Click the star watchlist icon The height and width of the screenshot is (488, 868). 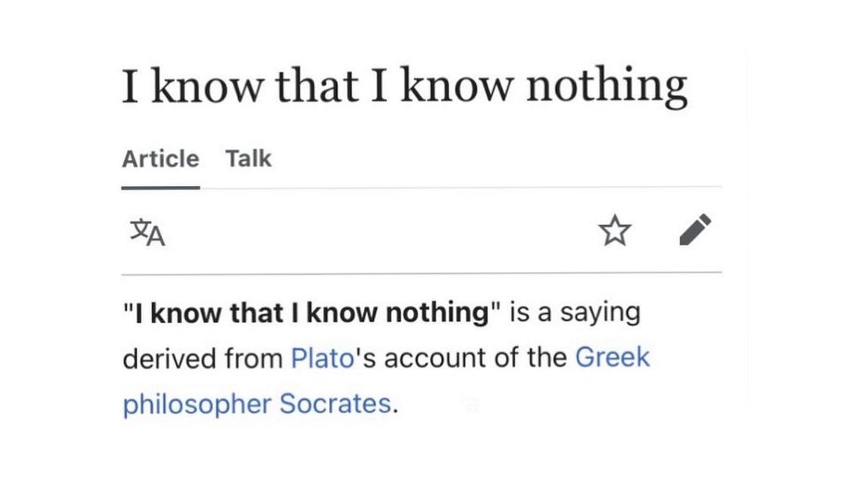tap(615, 231)
